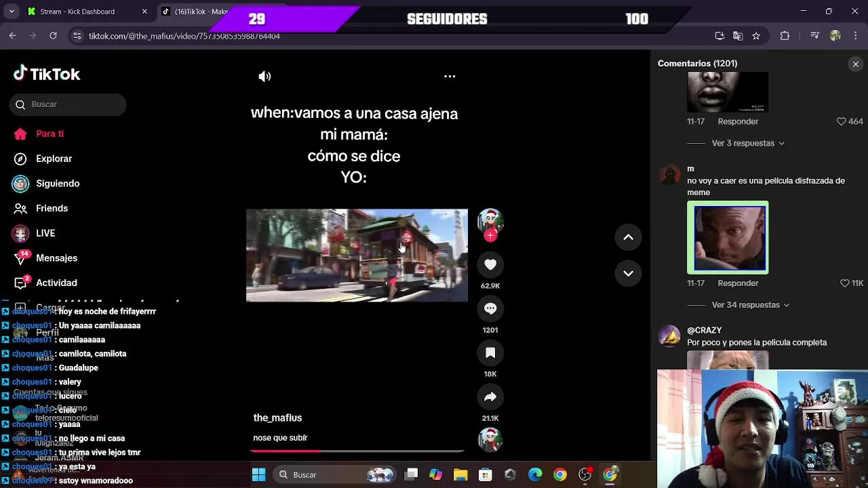Open OBS Studio from the taskbar
This screenshot has height=488, width=868.
[x=585, y=474]
